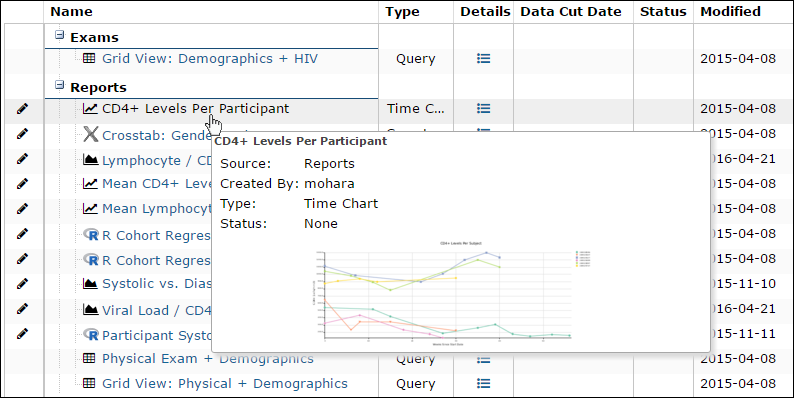Collapse the Reports category
Image resolution: width=794 pixels, height=398 pixels.
coord(60,85)
